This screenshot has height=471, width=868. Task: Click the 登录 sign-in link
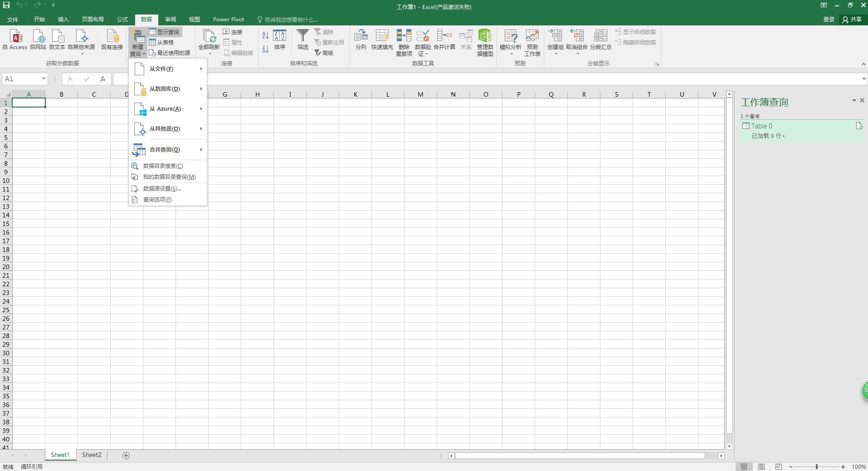[x=829, y=20]
